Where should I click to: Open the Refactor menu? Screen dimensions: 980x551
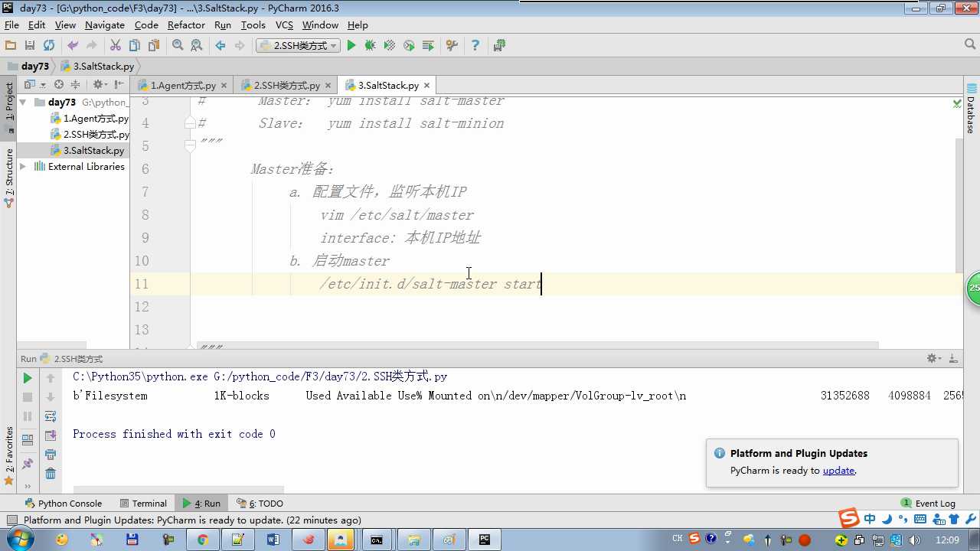tap(186, 25)
